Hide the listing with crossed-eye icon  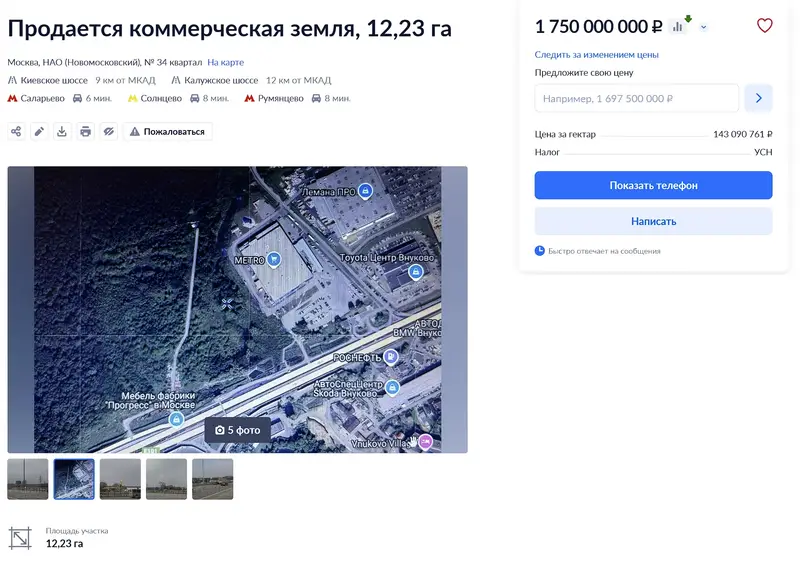pyautogui.click(x=109, y=132)
